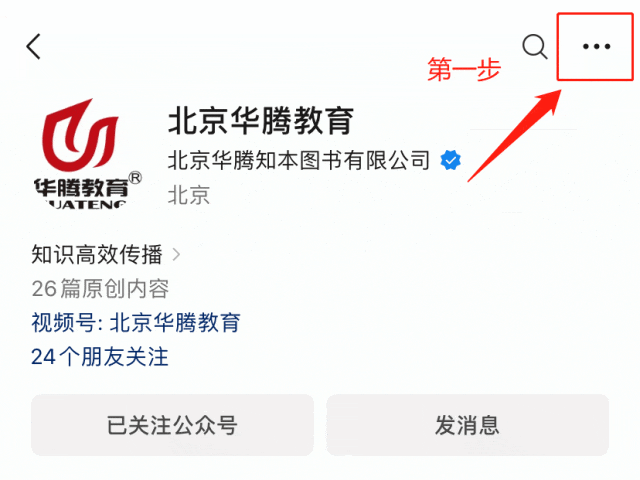This screenshot has height=480, width=640.
Task: Tap the 已关注公众号 button
Action: (x=172, y=425)
